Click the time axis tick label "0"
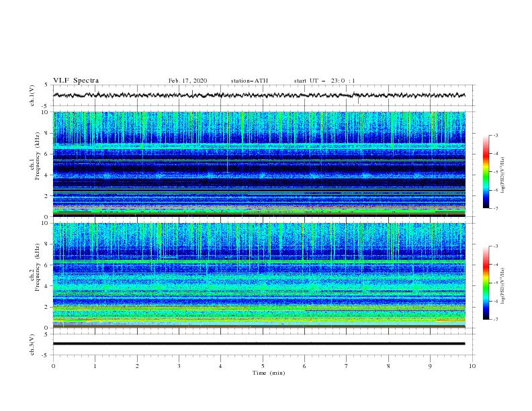 point(53,366)
